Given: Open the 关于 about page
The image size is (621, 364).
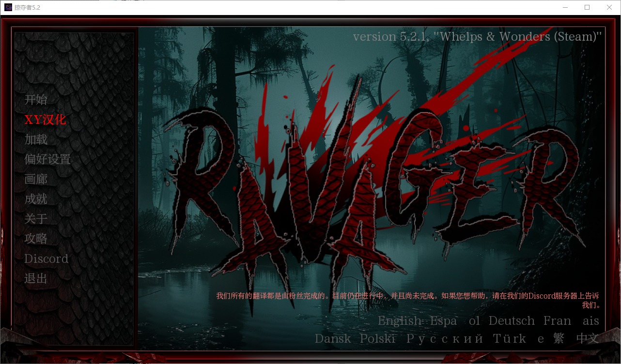Looking at the screenshot, I should point(36,219).
